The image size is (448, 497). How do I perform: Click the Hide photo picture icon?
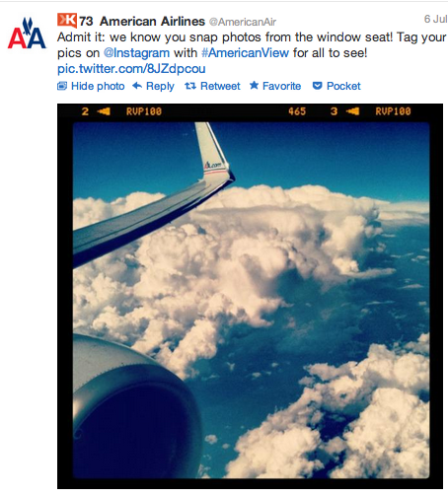coord(62,86)
